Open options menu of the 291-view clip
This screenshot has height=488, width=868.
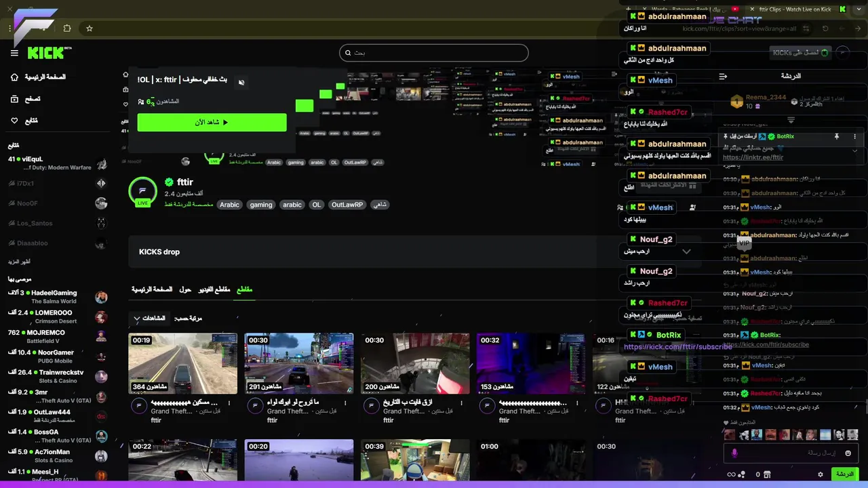tap(345, 403)
